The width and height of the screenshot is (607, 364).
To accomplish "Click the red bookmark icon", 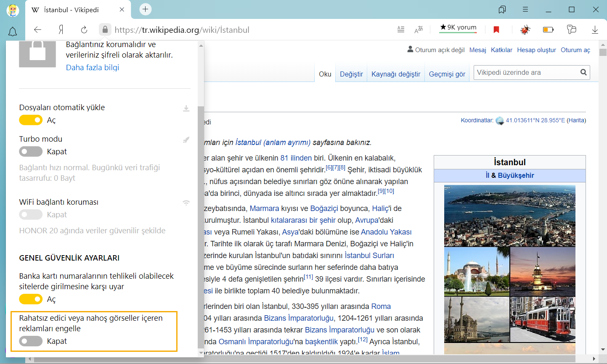I will point(496,29).
